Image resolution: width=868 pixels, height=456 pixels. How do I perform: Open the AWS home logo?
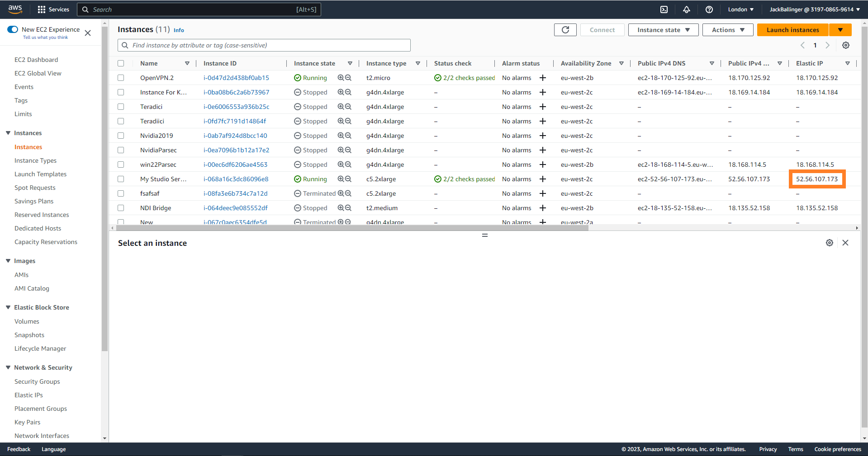tap(15, 9)
